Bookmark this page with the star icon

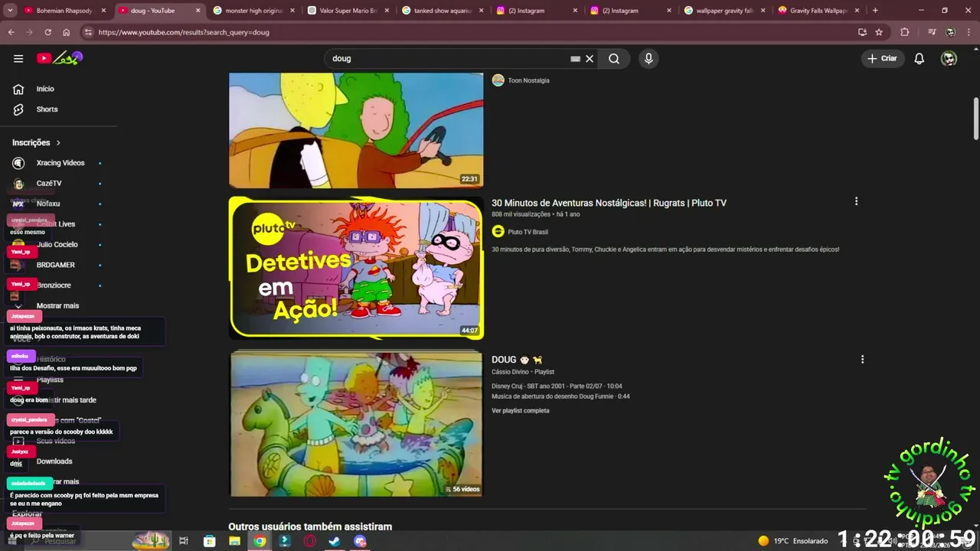(879, 32)
